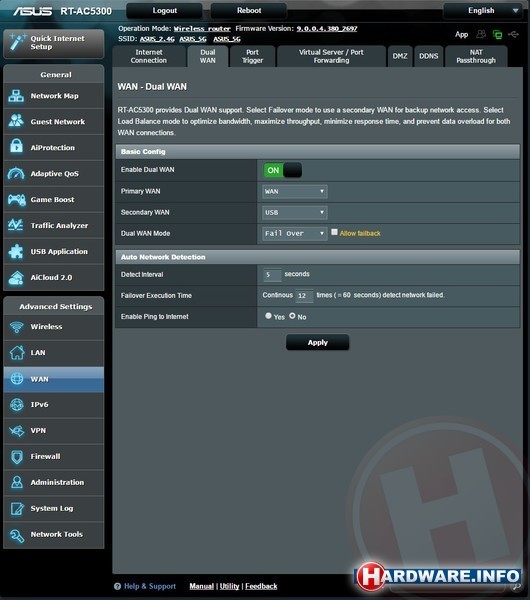Click the Detect Interval seconds field
The image size is (530, 600).
click(272, 275)
